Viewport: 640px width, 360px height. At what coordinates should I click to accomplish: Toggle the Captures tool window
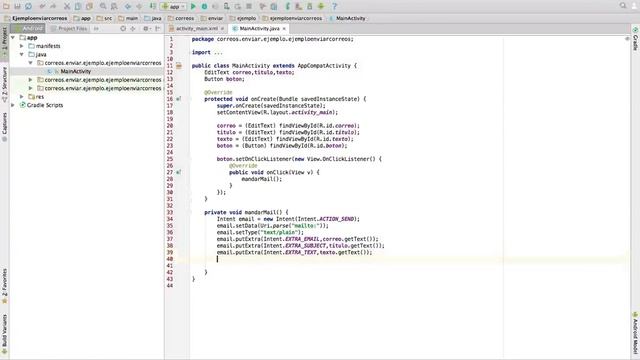[4, 127]
